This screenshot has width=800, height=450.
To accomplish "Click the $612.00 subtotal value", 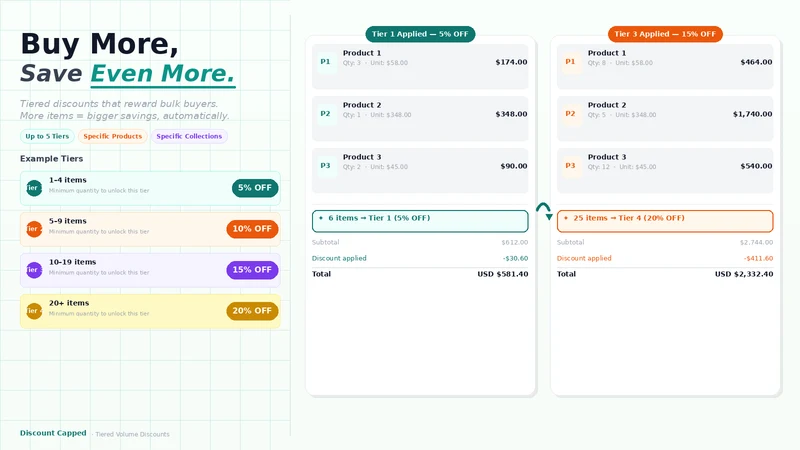I will 514,242.
